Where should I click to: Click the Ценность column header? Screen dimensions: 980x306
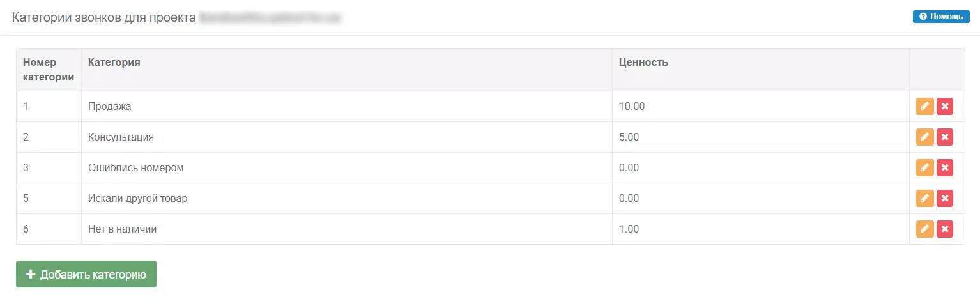point(643,63)
